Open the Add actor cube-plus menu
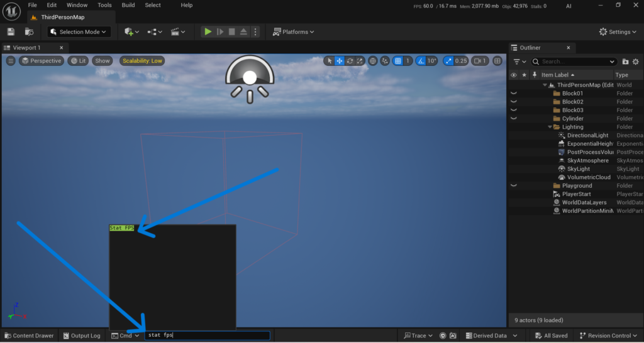Screen dimensions: 644x343 [132, 31]
